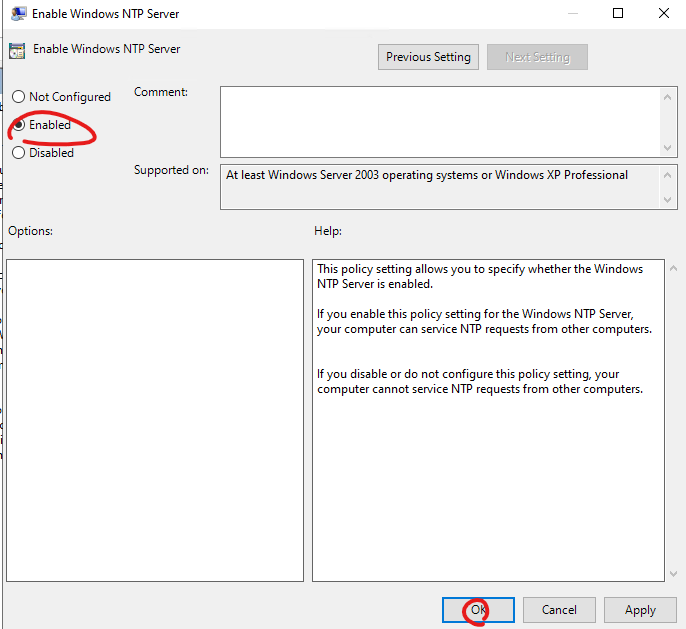Screen dimensions: 686x629
Task: Click Supported on box scroll up arrow
Action: [667, 175]
